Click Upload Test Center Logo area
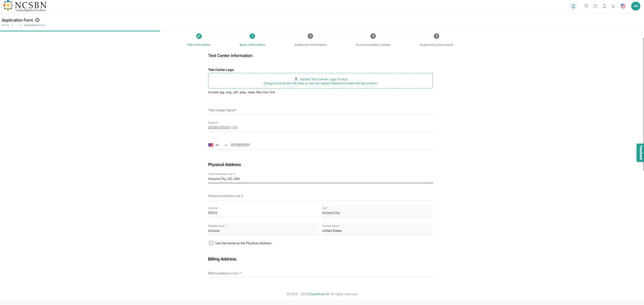644x305 pixels. [x=320, y=81]
